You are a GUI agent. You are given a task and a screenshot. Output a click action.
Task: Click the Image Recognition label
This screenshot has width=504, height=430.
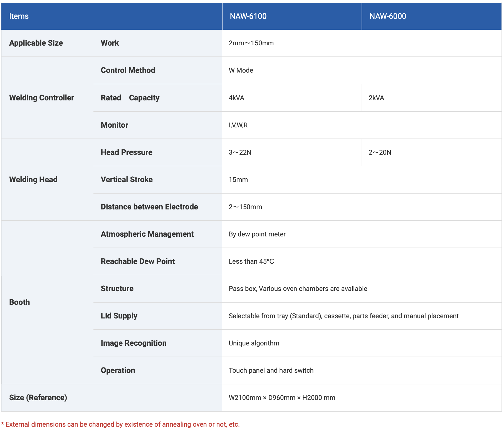[x=134, y=343]
